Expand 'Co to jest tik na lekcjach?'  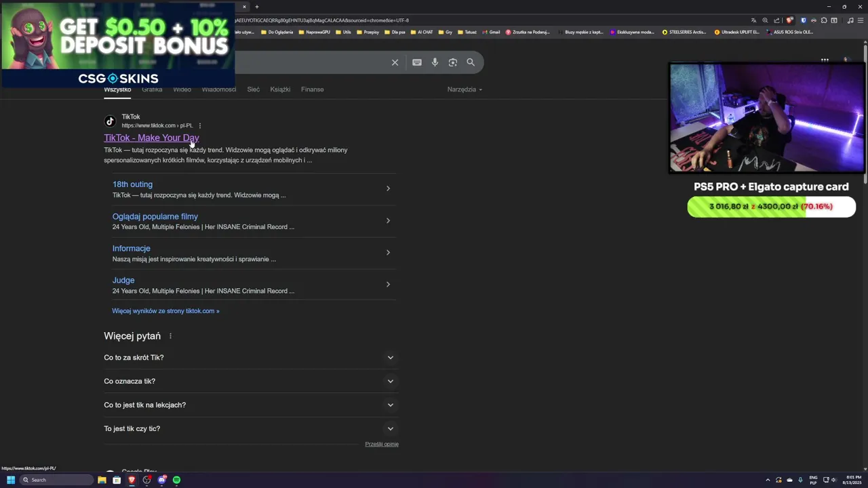point(250,405)
